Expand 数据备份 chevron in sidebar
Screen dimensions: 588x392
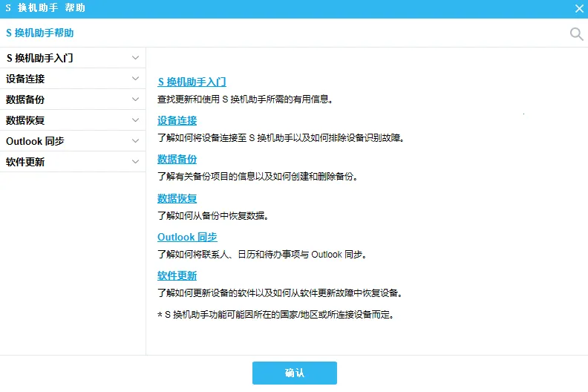coord(135,99)
